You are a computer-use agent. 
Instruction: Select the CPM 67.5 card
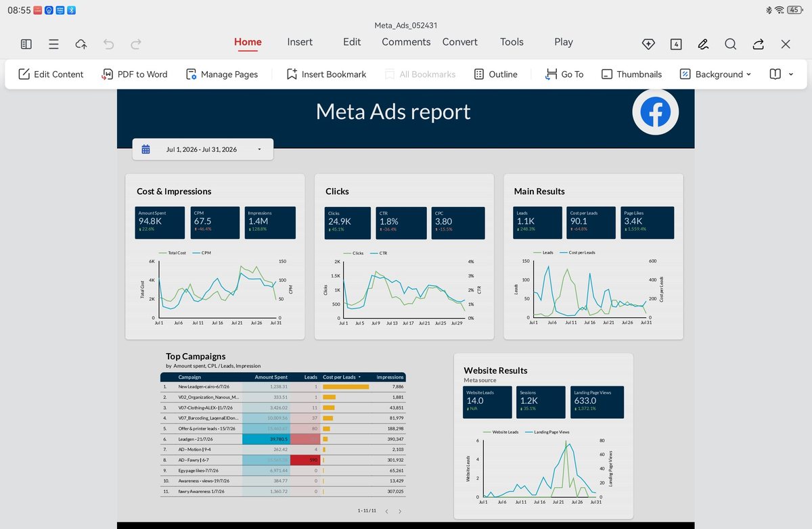click(x=215, y=223)
